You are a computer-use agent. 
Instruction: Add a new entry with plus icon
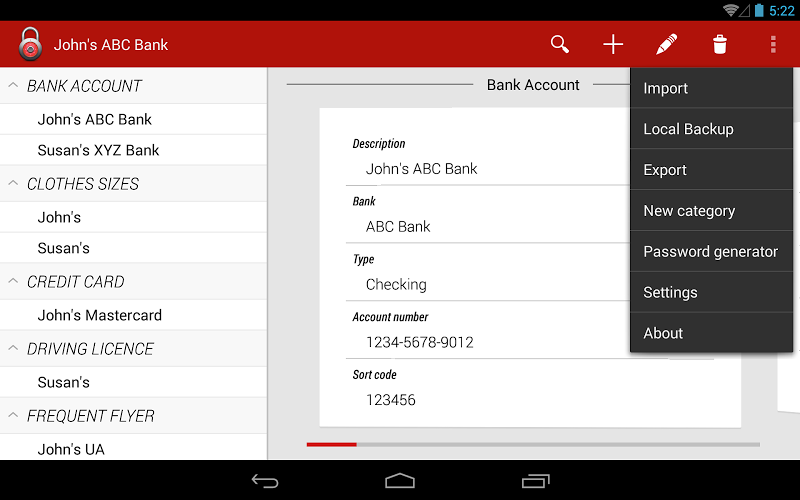(x=613, y=44)
